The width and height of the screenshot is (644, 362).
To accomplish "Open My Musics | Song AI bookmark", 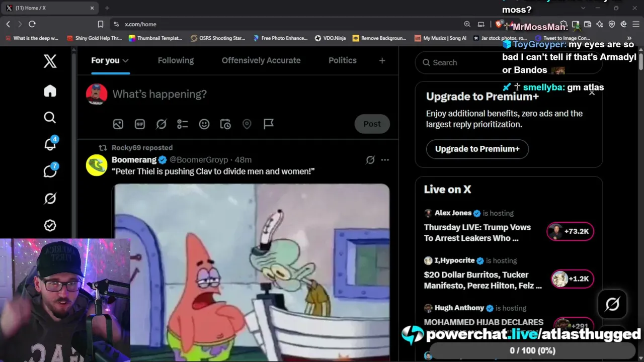I will [x=440, y=38].
